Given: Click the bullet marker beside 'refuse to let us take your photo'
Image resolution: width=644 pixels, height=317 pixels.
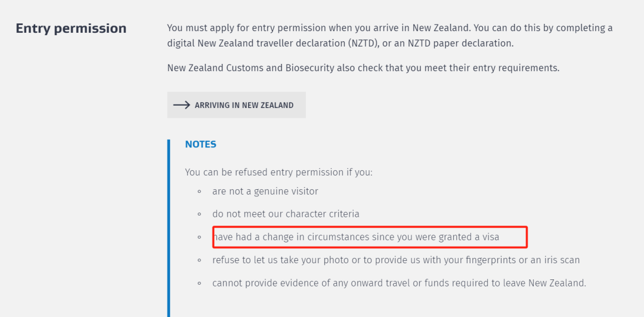Looking at the screenshot, I should 199,260.
